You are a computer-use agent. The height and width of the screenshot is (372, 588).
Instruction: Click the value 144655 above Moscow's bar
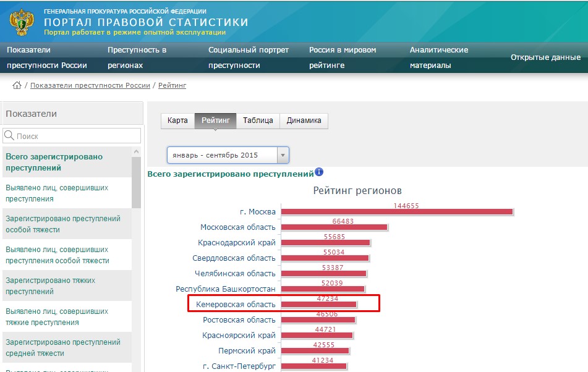point(406,206)
